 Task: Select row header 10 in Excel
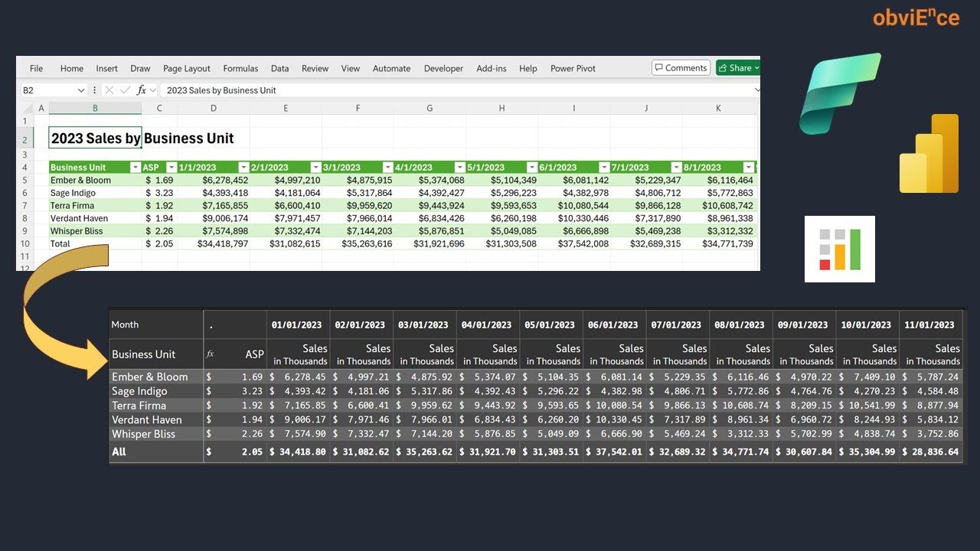coord(24,243)
